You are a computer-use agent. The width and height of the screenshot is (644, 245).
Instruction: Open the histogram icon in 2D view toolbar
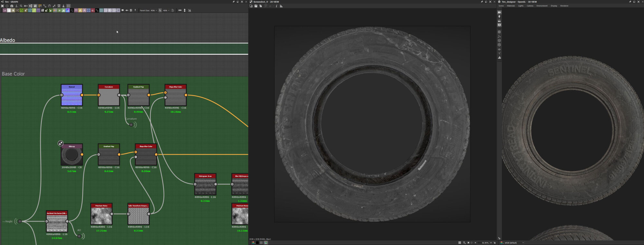[x=281, y=6]
